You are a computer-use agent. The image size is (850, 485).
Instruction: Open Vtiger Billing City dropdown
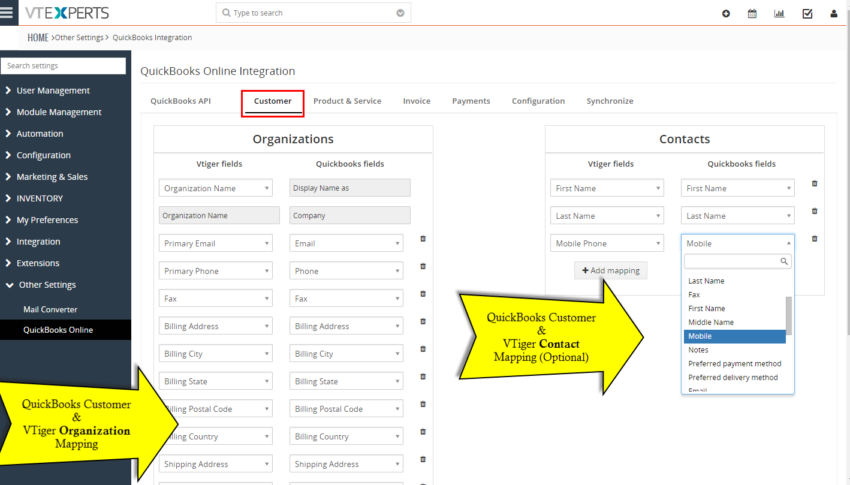(215, 354)
